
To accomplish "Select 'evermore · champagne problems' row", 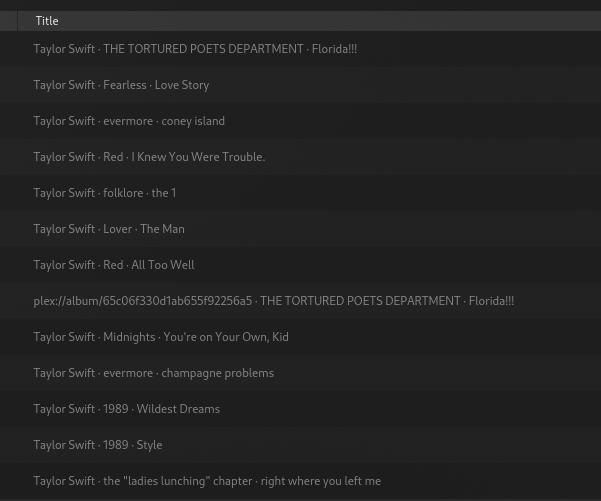I will point(300,373).
